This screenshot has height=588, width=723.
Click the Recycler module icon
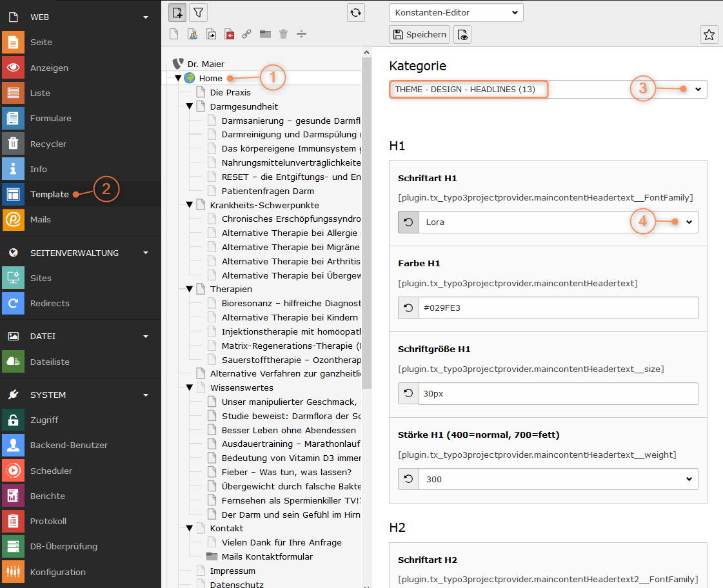[x=13, y=144]
